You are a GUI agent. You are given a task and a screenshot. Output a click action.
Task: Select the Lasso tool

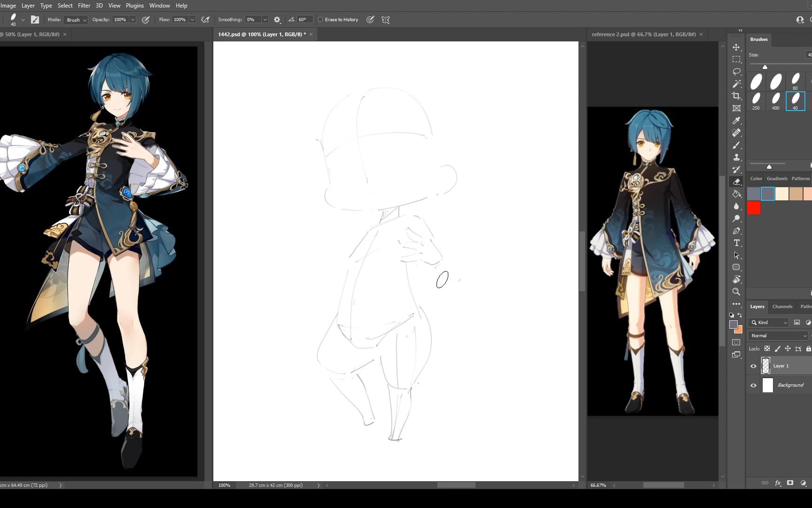pyautogui.click(x=736, y=71)
